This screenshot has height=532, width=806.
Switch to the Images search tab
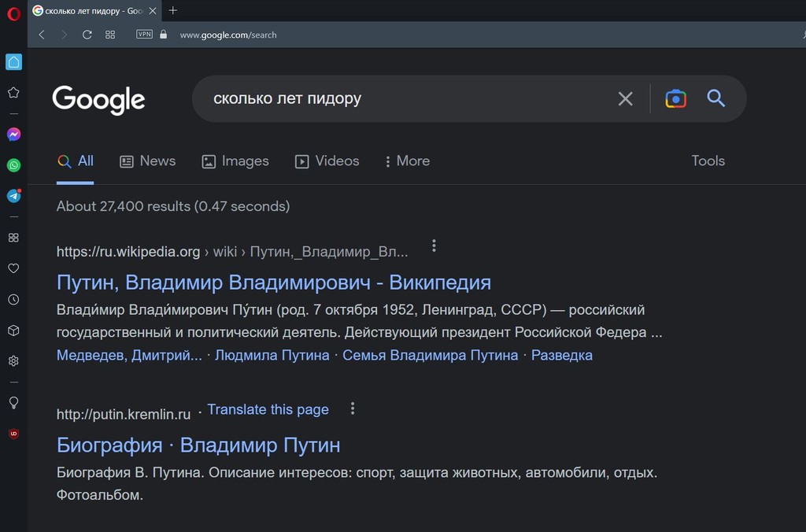coord(235,161)
